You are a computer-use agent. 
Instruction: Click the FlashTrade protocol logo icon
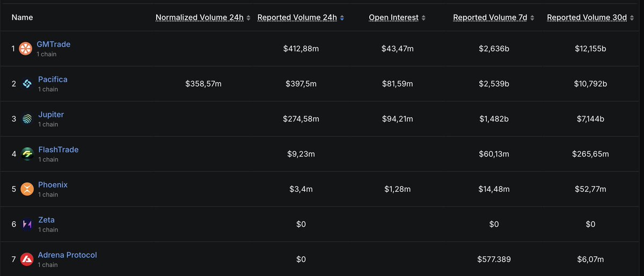tap(27, 154)
